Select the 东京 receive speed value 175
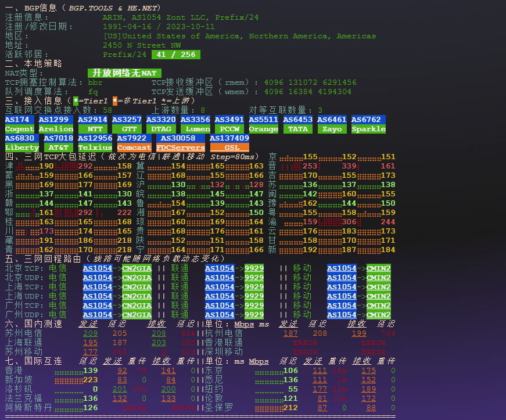The image size is (506, 420). coord(368,371)
